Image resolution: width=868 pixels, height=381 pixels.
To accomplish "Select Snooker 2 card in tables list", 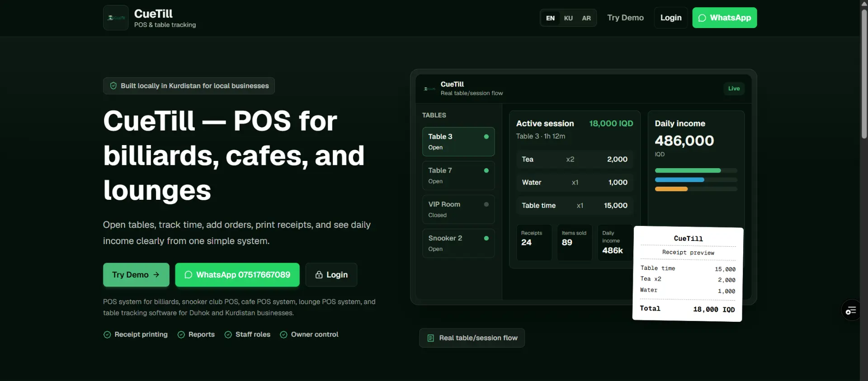I will tap(458, 244).
